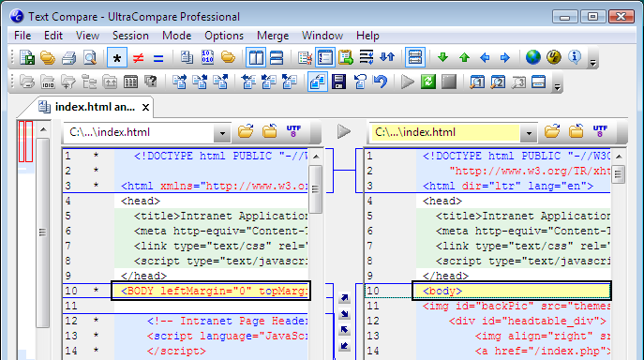Click the left file path input field
This screenshot has width=644, height=360.
[x=140, y=132]
